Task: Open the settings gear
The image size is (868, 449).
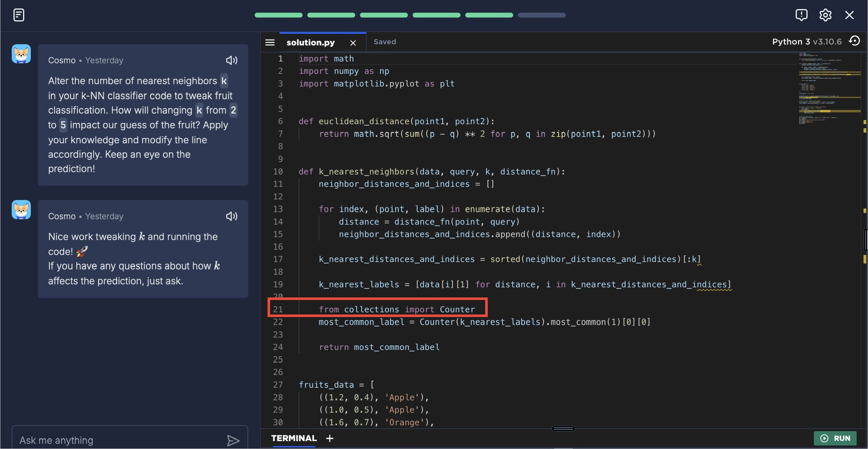Action: tap(825, 15)
